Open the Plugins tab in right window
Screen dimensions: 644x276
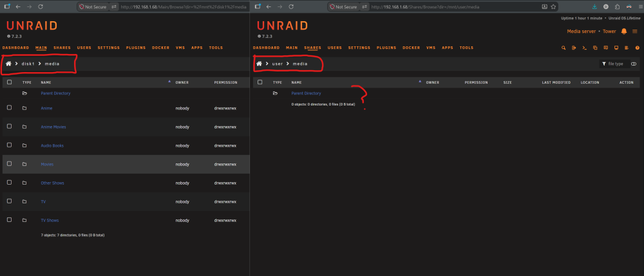386,48
